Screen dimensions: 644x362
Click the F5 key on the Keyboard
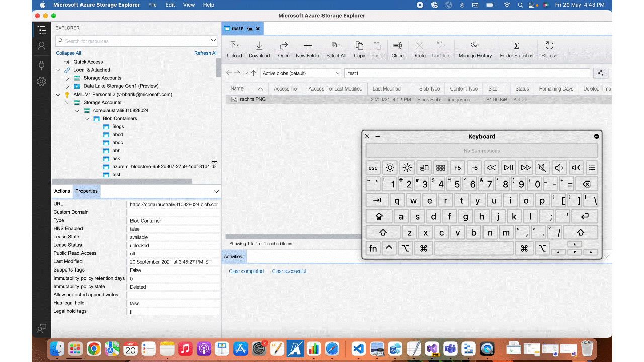click(457, 168)
